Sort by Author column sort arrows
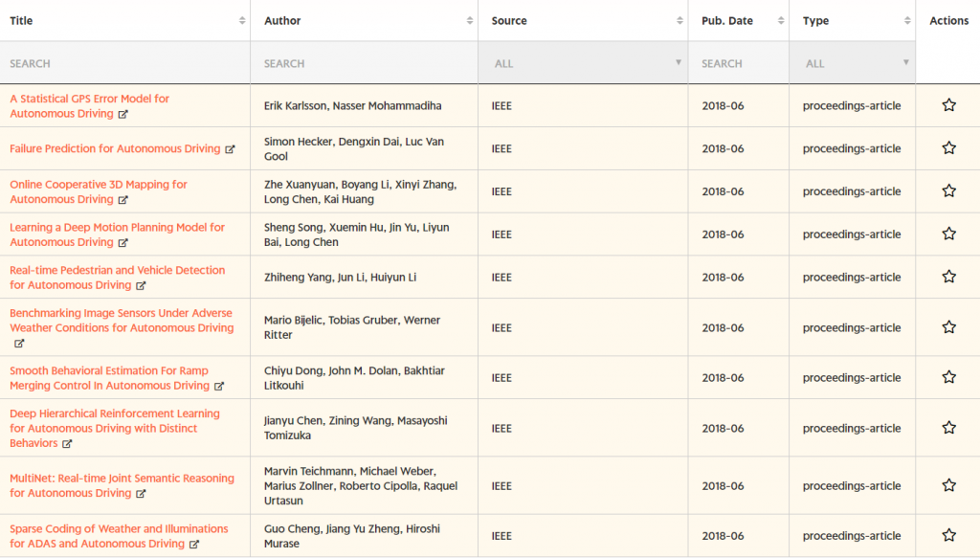Screen dimensions: 980x558 [470, 21]
